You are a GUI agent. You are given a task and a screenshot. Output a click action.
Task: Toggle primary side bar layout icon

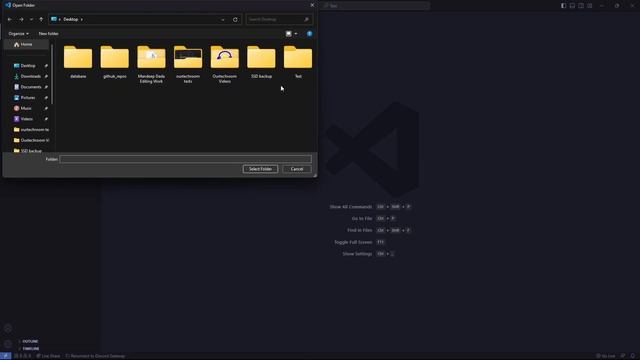(564, 6)
